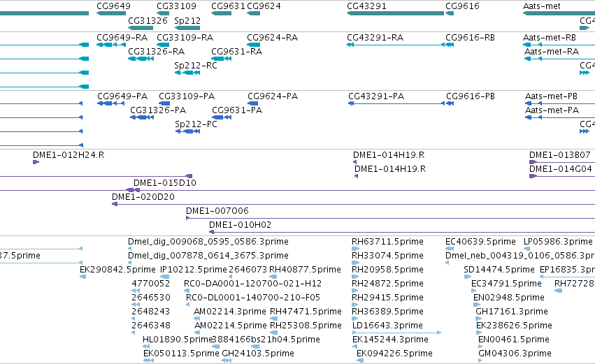This screenshot has width=595, height=364.
Task: Select the DME1-015D10 clone label
Action: pyautogui.click(x=165, y=183)
